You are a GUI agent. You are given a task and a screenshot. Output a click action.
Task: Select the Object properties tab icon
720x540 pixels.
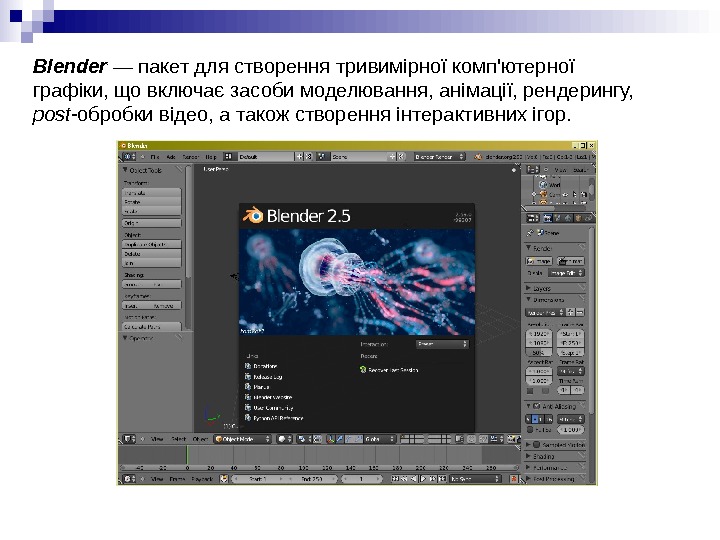(x=578, y=218)
